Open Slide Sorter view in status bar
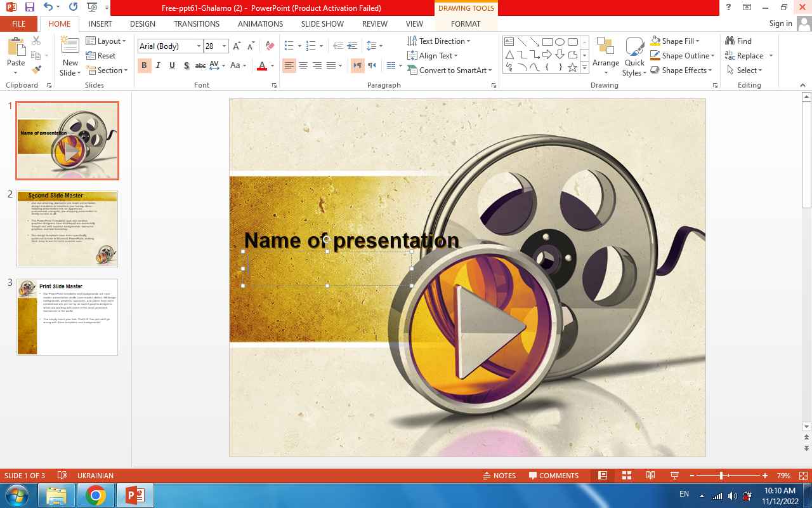This screenshot has height=508, width=812. 626,476
